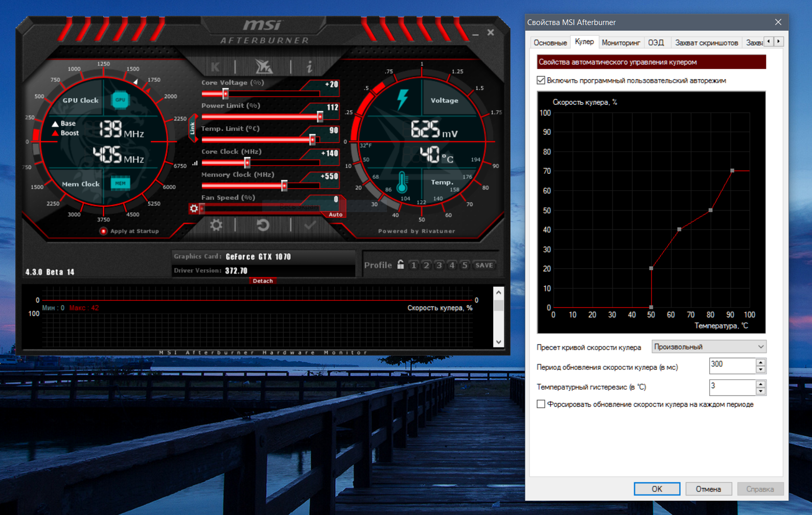This screenshot has height=515, width=812.
Task: Toggle the Auto fan speed button
Action: [x=335, y=215]
